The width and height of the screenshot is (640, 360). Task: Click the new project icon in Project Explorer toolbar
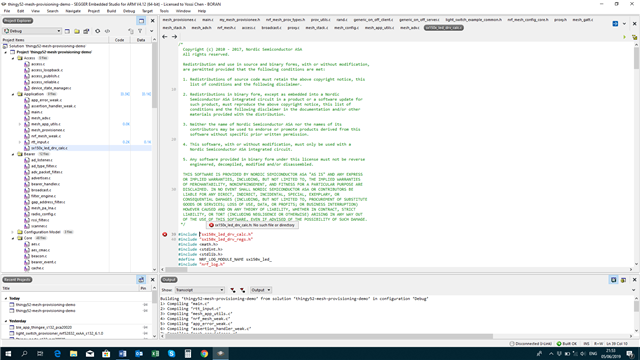click(67, 31)
